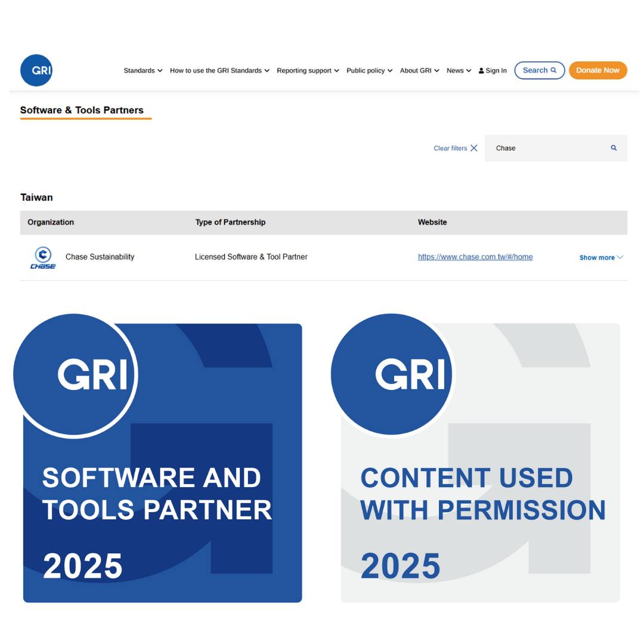Click the Software and Tools Partner 2025 badge

[158, 459]
